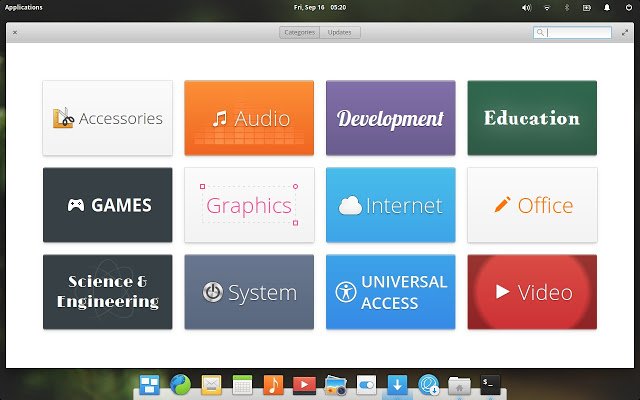Viewport: 640px width, 400px height.
Task: Open the Wi-Fi network indicator
Action: coord(547,7)
